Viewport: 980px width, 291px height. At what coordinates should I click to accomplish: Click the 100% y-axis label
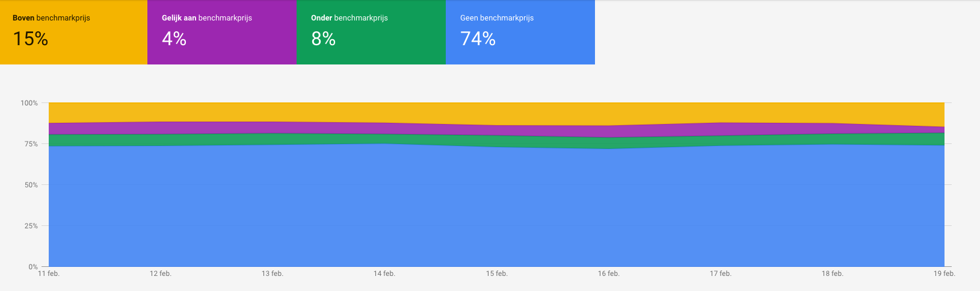(29, 103)
